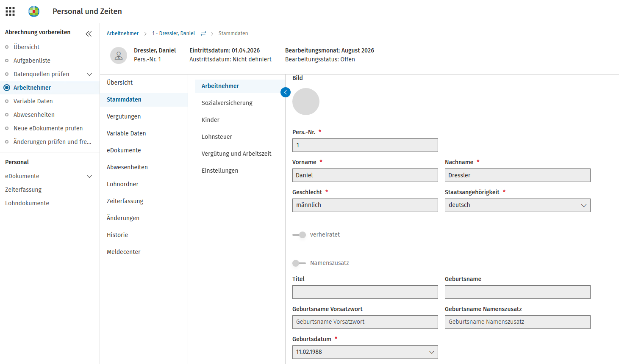619x364 pixels.
Task: Expand Datenquellen prüfen chevron
Action: point(89,74)
